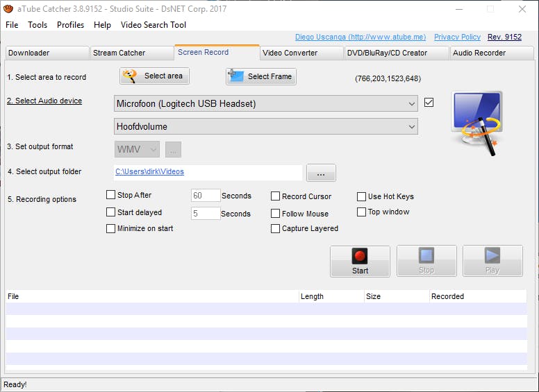The width and height of the screenshot is (539, 392).
Task: Click the '5. Recording options' label
Action: (x=42, y=199)
